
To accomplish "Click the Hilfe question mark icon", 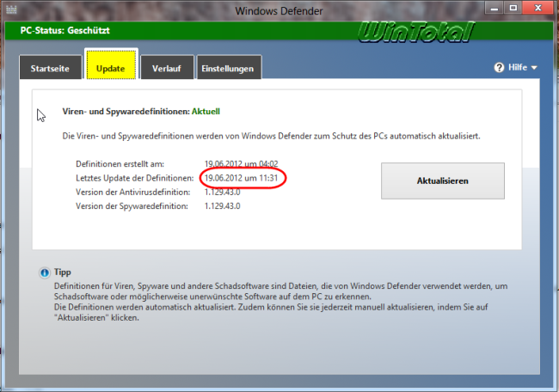I will click(x=499, y=67).
